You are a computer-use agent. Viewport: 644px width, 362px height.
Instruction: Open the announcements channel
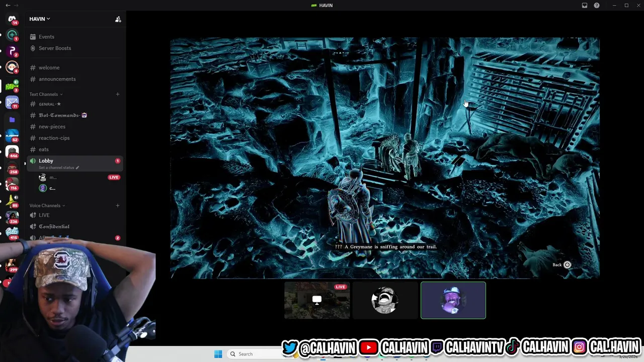pyautogui.click(x=75, y=79)
